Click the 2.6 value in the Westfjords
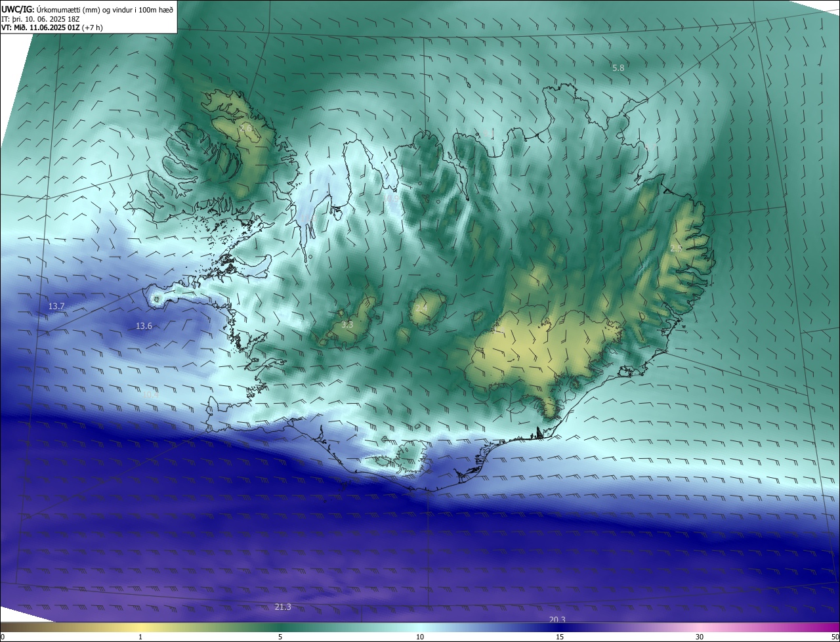840x642 pixels. click(x=247, y=129)
